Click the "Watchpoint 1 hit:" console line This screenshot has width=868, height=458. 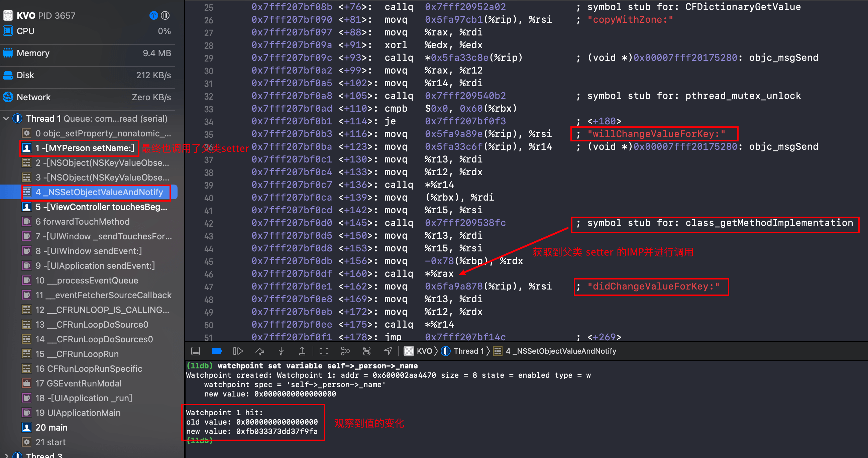pyautogui.click(x=224, y=413)
